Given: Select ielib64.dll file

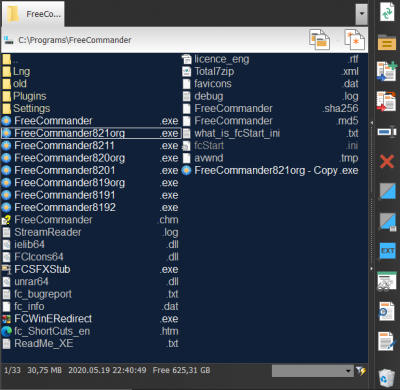Looking at the screenshot, I should point(91,245).
